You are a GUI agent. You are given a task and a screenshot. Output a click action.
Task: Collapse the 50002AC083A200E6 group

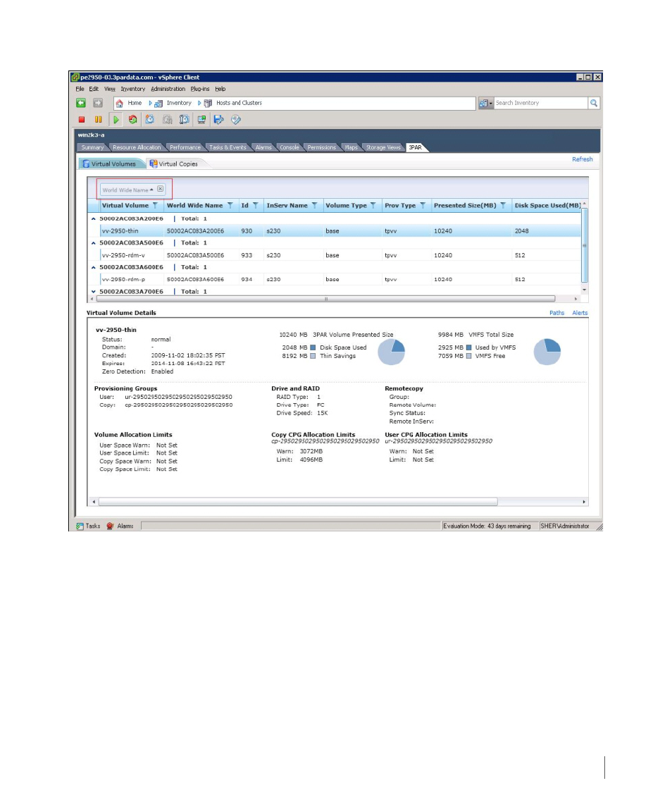click(93, 218)
